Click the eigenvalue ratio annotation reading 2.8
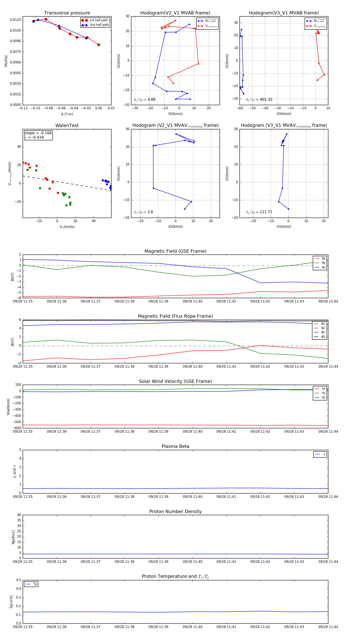 (x=143, y=212)
